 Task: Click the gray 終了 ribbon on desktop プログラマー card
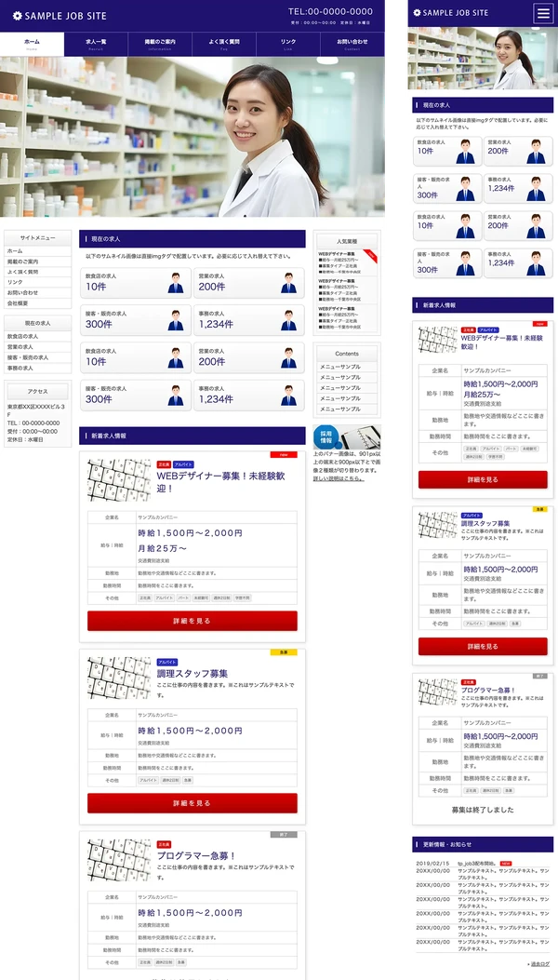(284, 835)
